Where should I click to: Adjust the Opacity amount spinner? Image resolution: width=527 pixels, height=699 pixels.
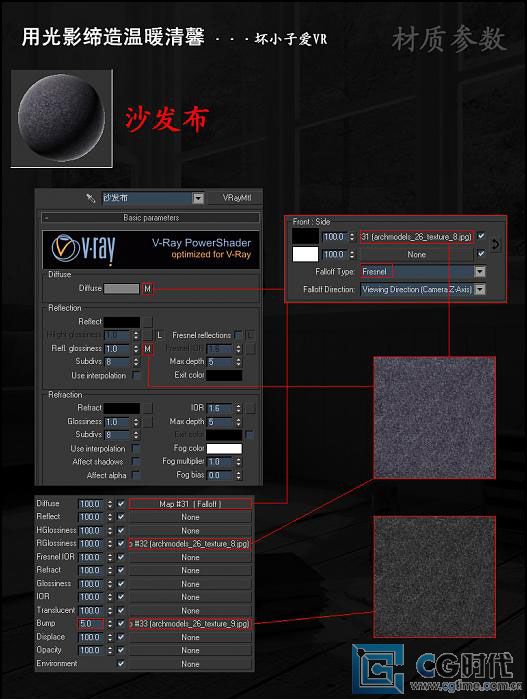point(110,650)
